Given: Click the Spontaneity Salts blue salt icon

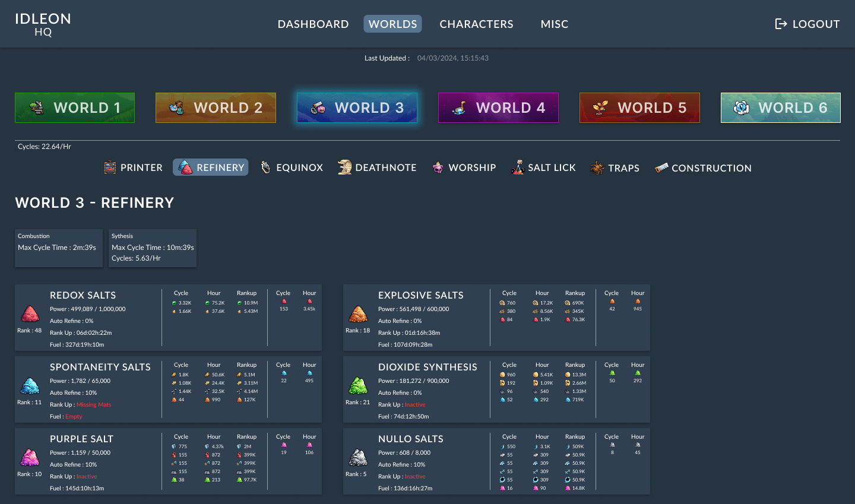Looking at the screenshot, I should [30, 386].
